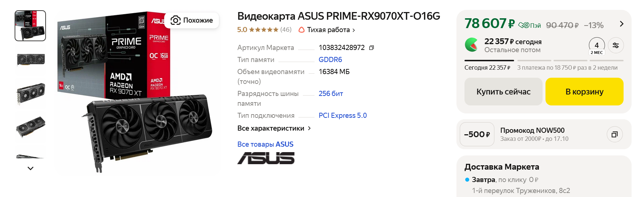Add the item via В корзину

pos(584,92)
